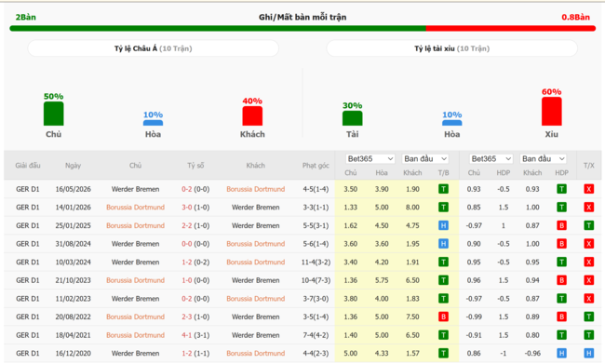Click the goals scored/conceded progress bar

point(302,29)
